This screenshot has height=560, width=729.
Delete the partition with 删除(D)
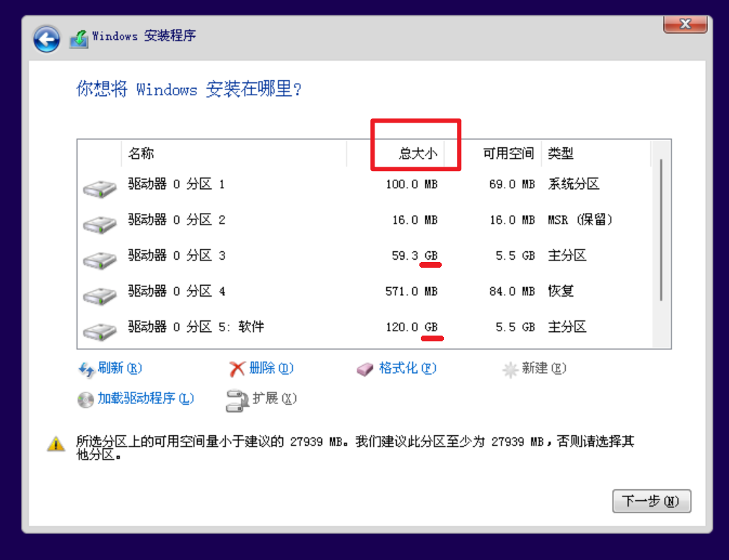271,369
